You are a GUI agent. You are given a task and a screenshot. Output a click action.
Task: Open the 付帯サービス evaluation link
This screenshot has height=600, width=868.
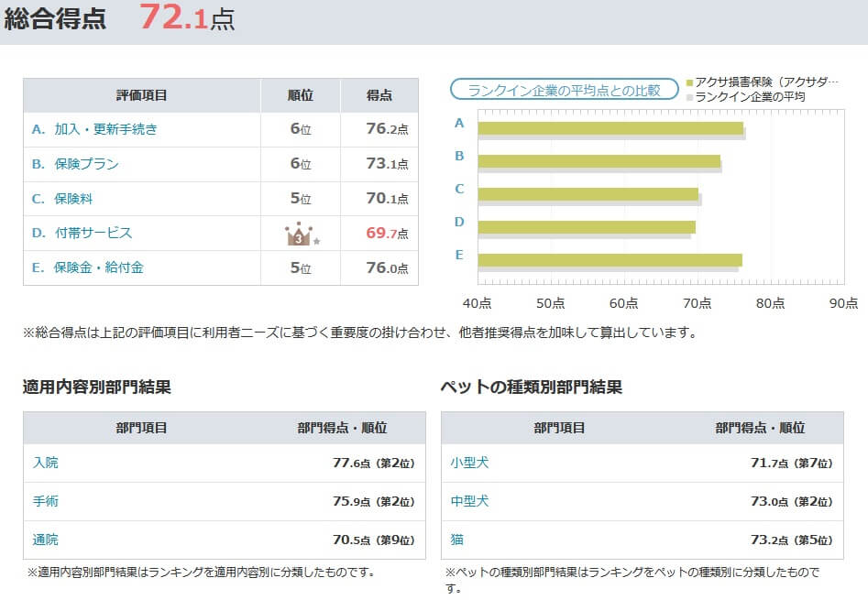click(x=93, y=233)
